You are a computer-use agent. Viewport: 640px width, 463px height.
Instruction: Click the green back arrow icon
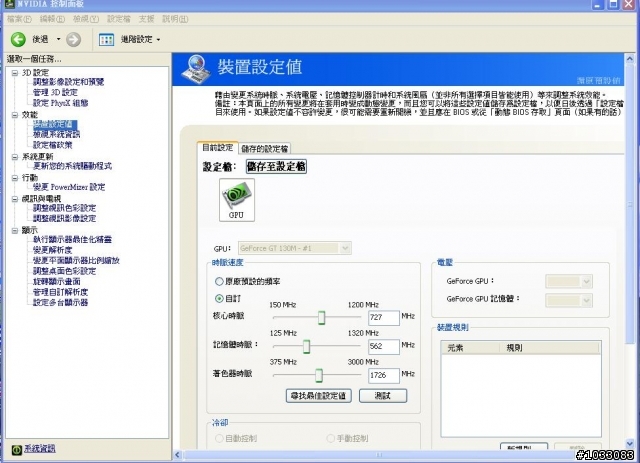(x=18, y=39)
